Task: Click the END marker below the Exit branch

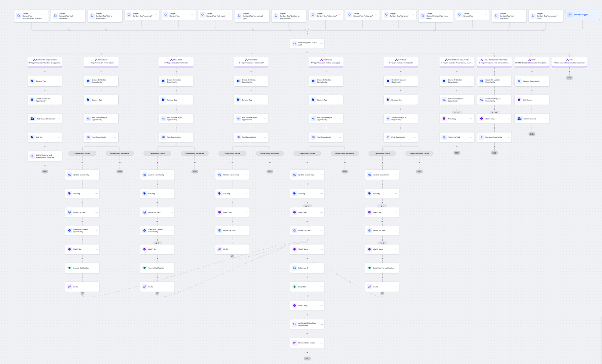Action: (x=569, y=77)
